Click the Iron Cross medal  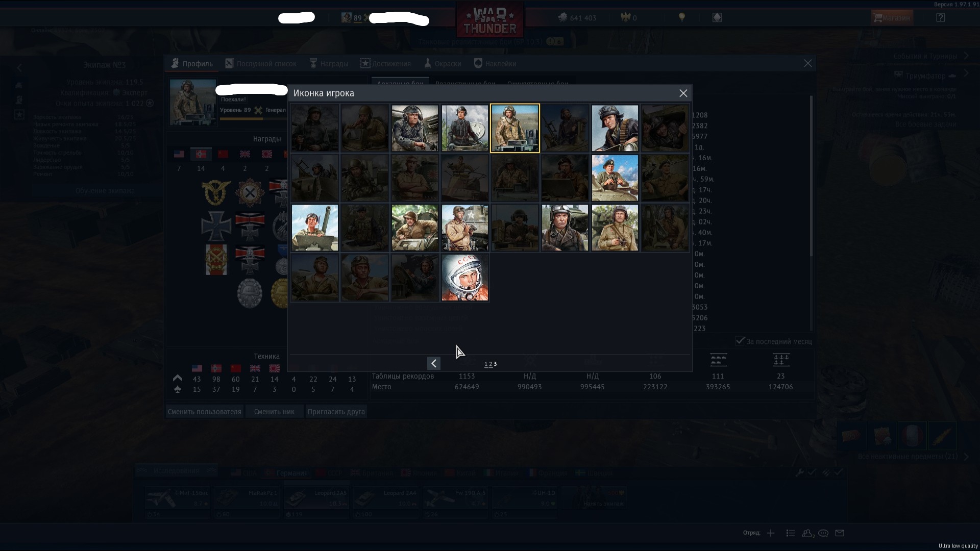pyautogui.click(x=216, y=226)
